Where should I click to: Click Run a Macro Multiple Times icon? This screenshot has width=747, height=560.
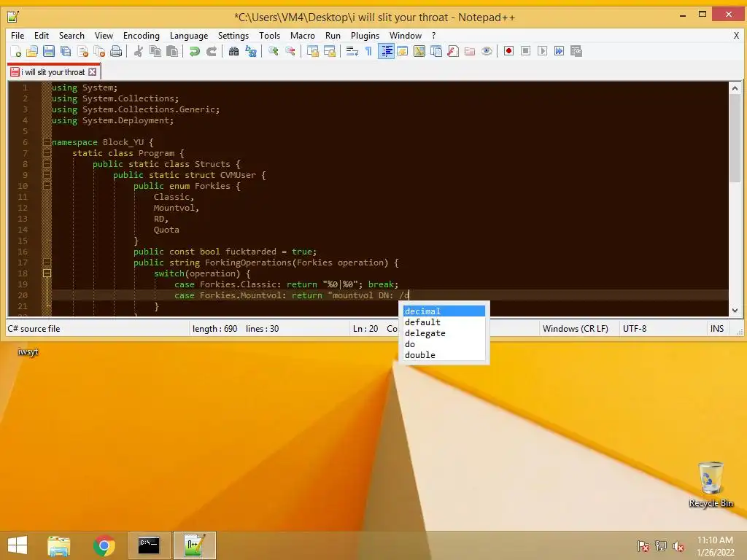560,51
